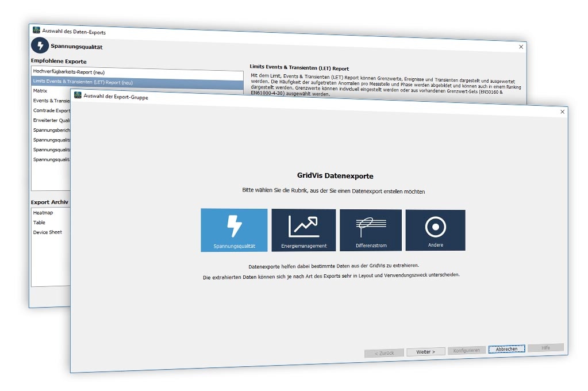Click the Zurück back button
The width and height of the screenshot is (588, 391).
point(384,353)
